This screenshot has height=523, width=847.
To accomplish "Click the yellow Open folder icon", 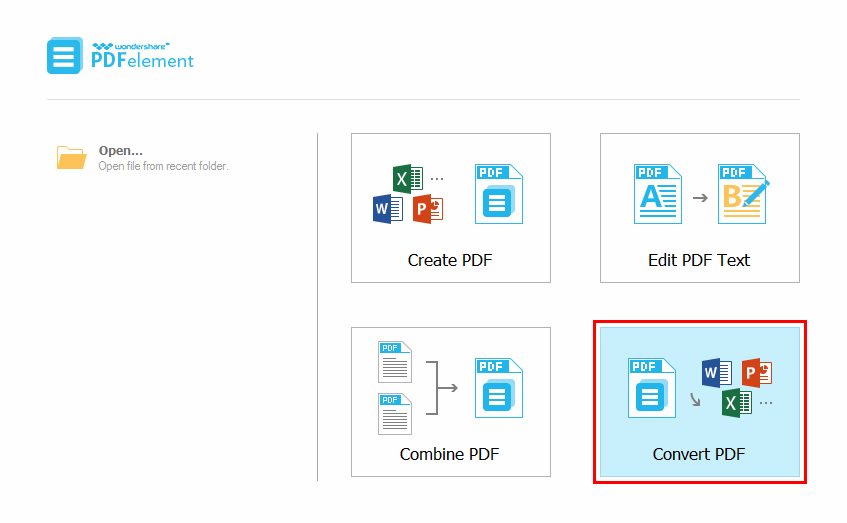I will (71, 157).
